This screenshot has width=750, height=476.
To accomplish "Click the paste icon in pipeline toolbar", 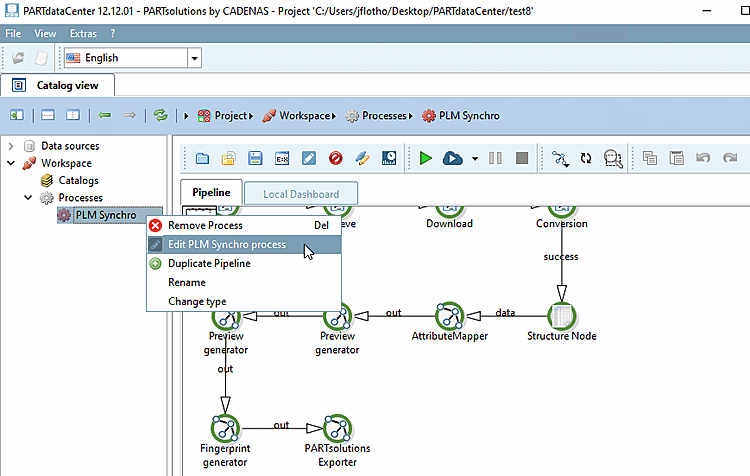I will tap(676, 158).
